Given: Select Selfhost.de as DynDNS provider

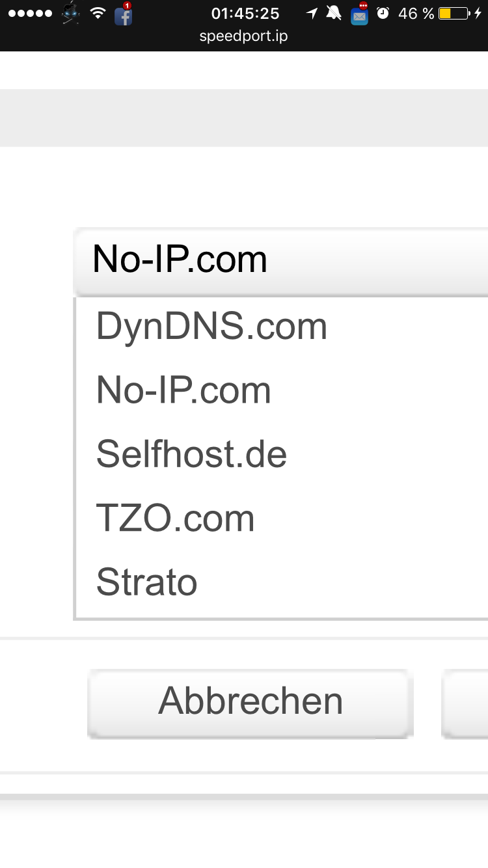Looking at the screenshot, I should (190, 454).
